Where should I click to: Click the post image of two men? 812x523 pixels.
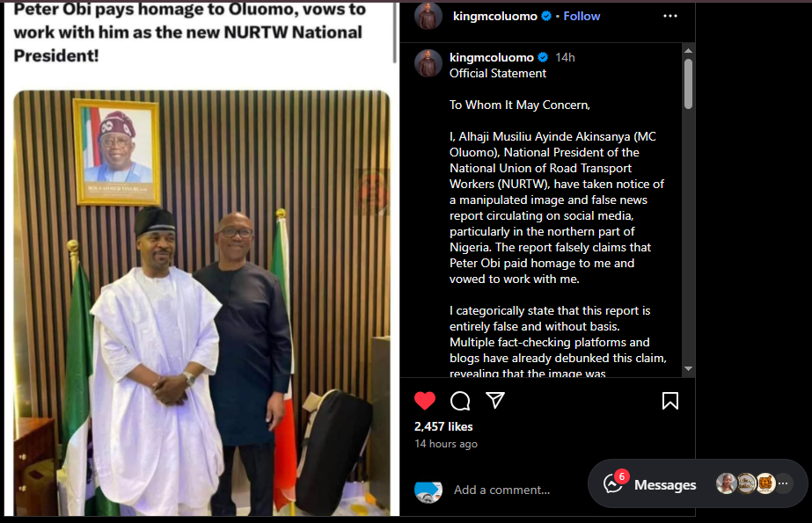pyautogui.click(x=201, y=299)
